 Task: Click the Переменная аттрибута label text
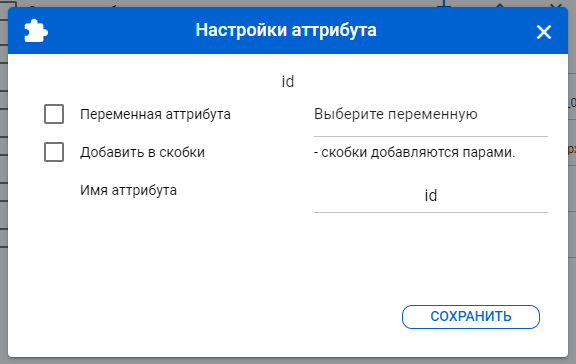coord(155,114)
